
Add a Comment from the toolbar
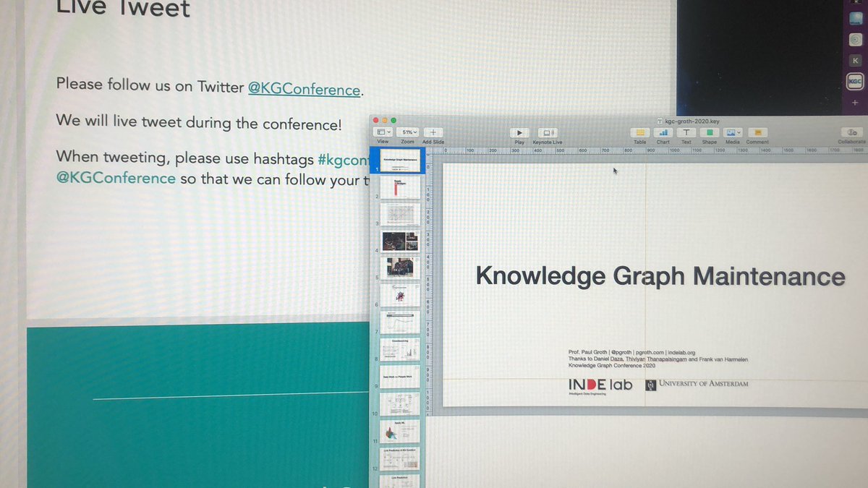tap(757, 133)
